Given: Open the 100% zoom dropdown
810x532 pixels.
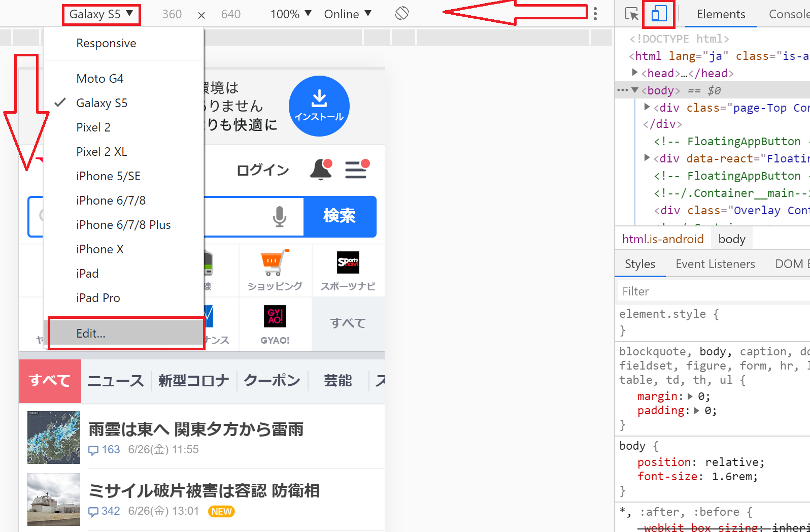Looking at the screenshot, I should pyautogui.click(x=291, y=14).
